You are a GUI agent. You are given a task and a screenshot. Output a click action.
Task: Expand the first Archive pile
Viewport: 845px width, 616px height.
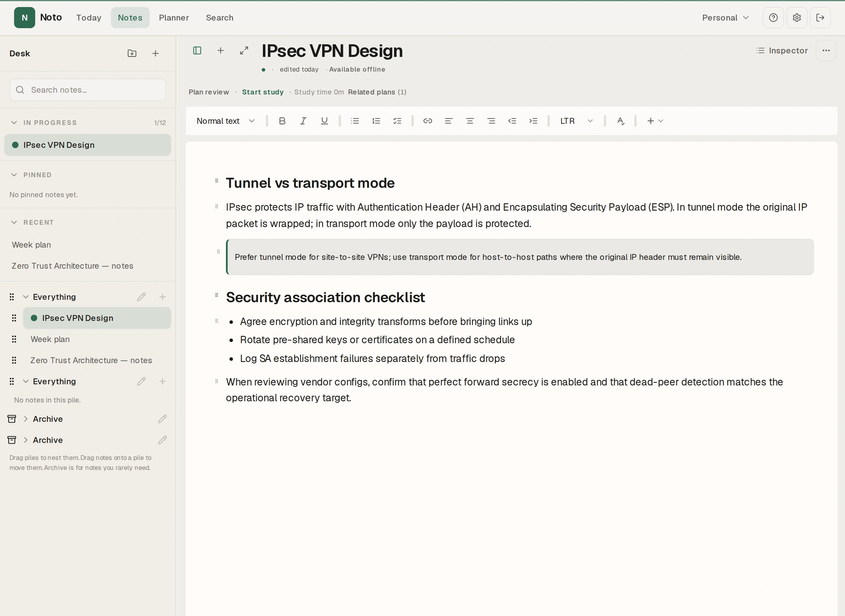[x=26, y=419]
